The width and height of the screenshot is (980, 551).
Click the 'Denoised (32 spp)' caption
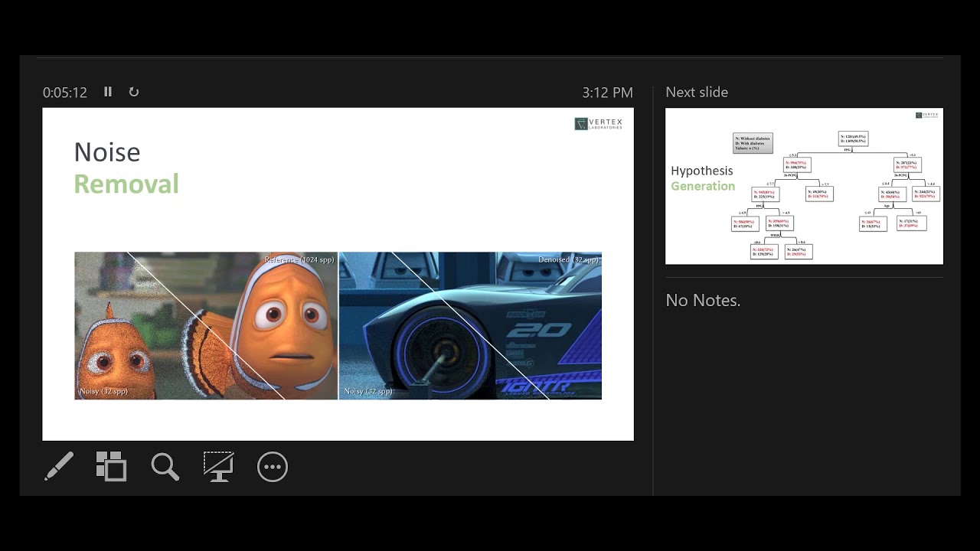(568, 260)
